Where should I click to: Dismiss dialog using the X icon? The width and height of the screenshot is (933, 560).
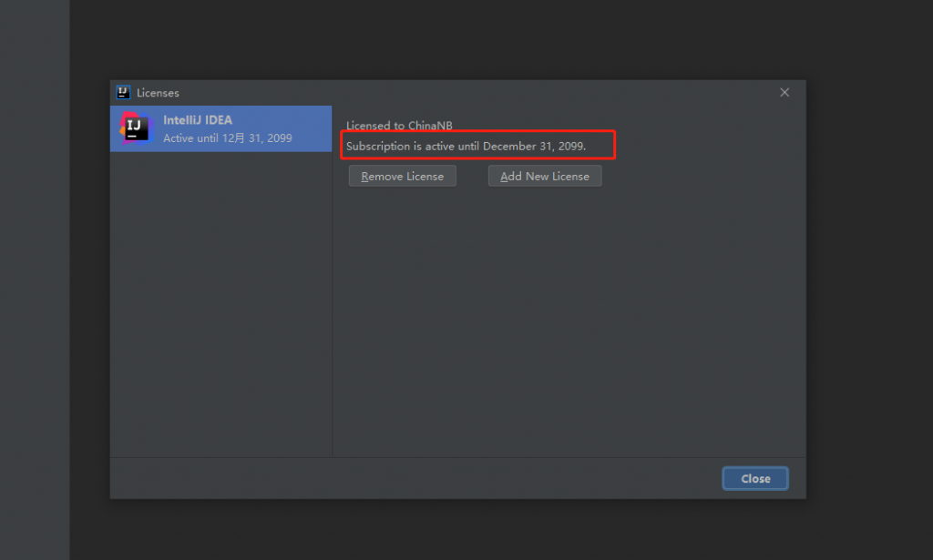click(784, 92)
